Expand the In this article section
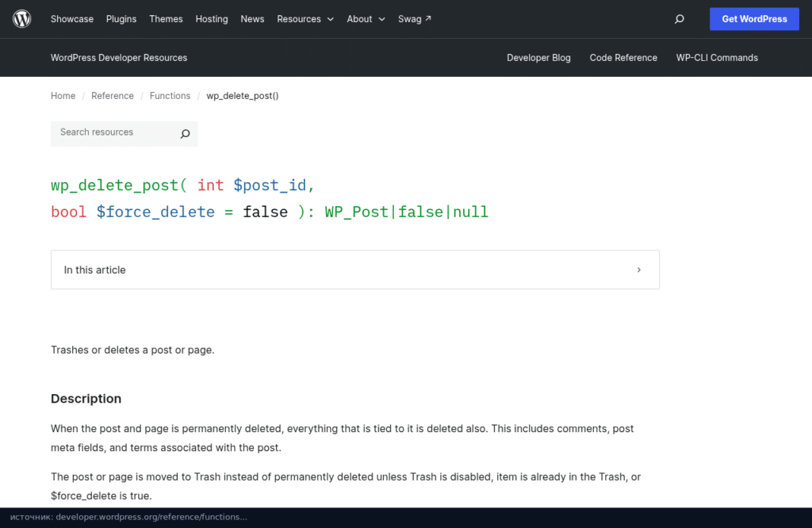Image resolution: width=812 pixels, height=528 pixels. coord(355,270)
